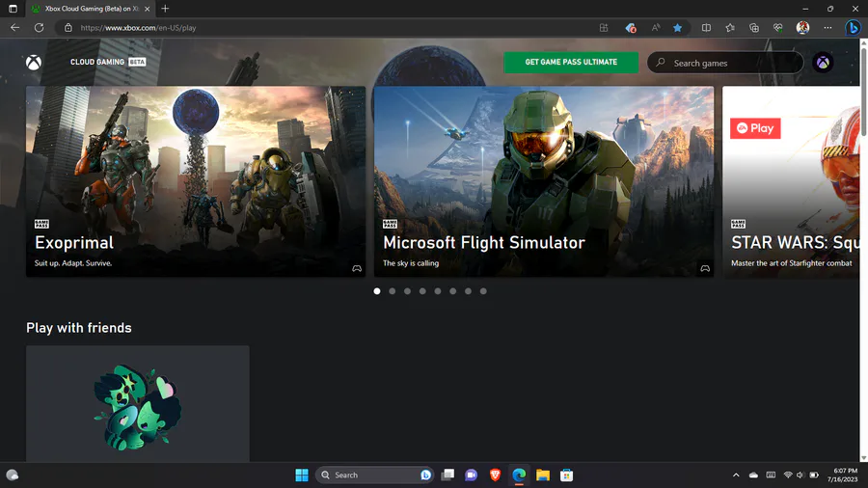Close the Xbox Cloud Gaming tab
This screenshot has height=488, width=868.
pos(148,9)
